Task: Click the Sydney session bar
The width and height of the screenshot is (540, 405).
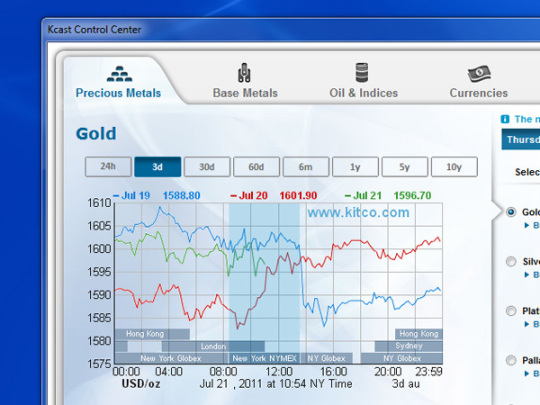Action: point(408,346)
